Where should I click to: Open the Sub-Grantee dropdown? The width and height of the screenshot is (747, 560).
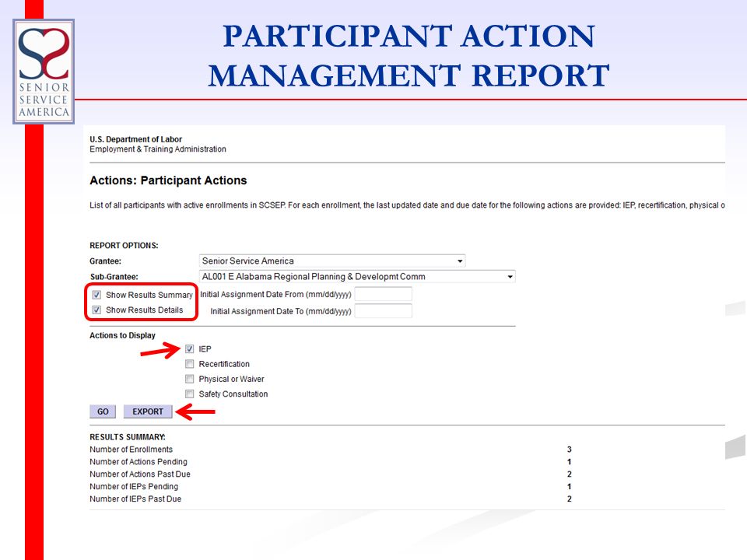[357, 277]
